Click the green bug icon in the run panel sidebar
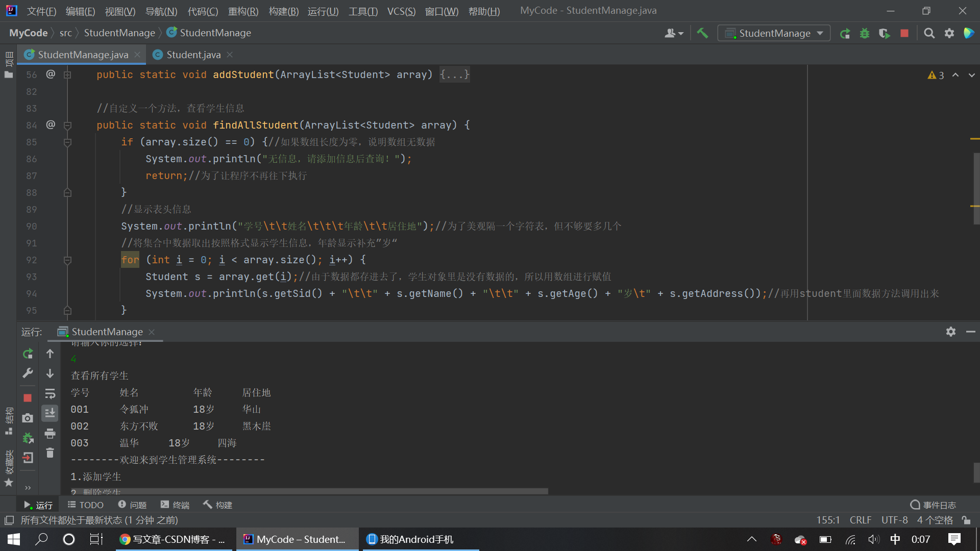 (28, 438)
